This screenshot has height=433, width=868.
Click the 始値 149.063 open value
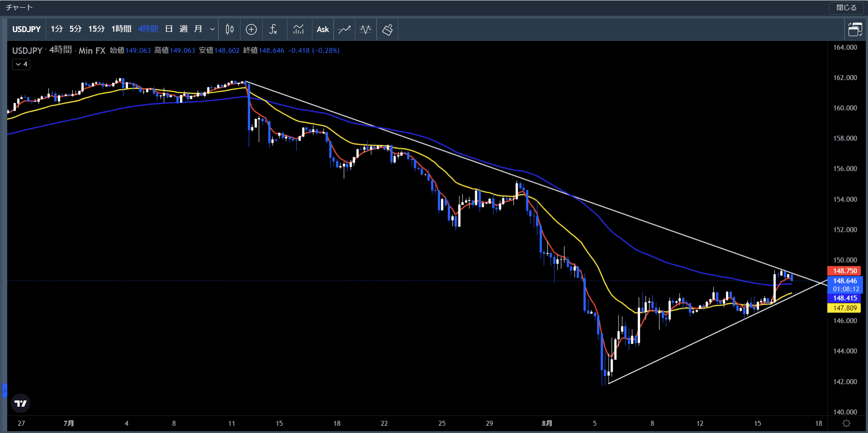tap(130, 51)
